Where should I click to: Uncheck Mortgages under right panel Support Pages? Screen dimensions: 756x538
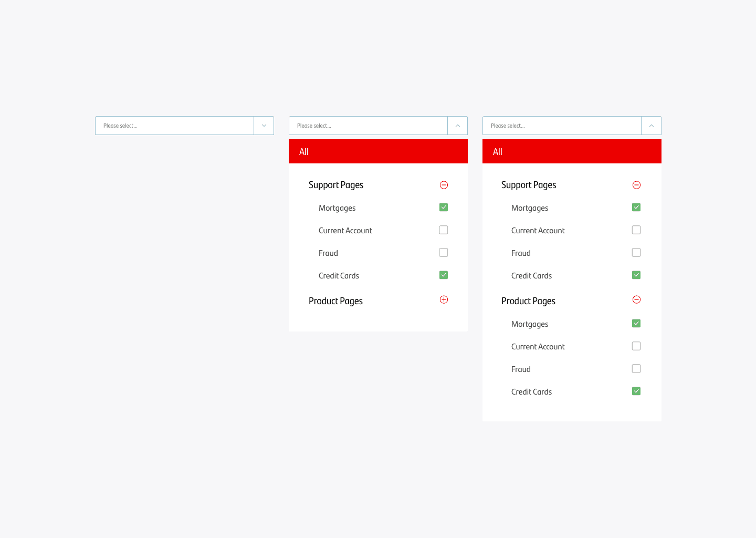(x=636, y=207)
